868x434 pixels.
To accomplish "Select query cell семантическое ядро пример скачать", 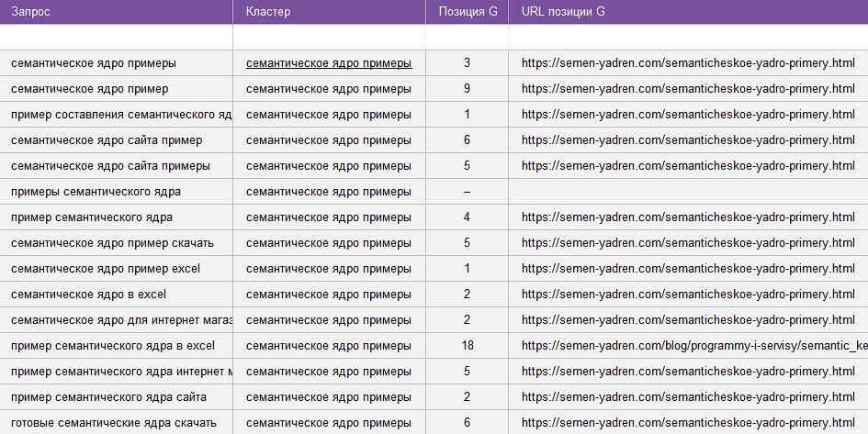I will click(x=112, y=243).
